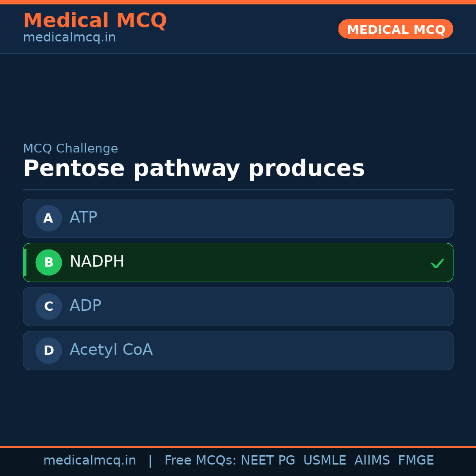Viewport: 476px width, 476px height.
Task: Open the medicalmcq.in link in footer
Action: click(89, 461)
